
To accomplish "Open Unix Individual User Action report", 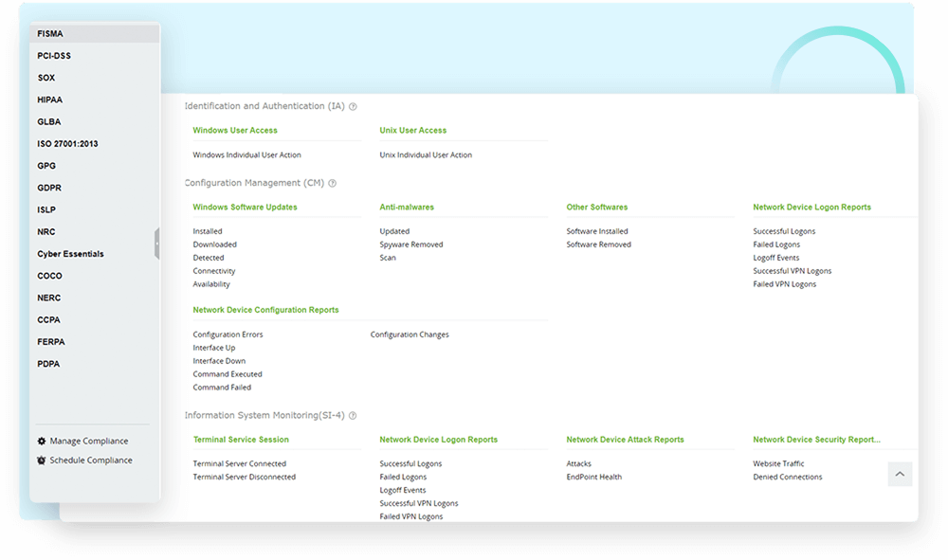I will coord(426,155).
